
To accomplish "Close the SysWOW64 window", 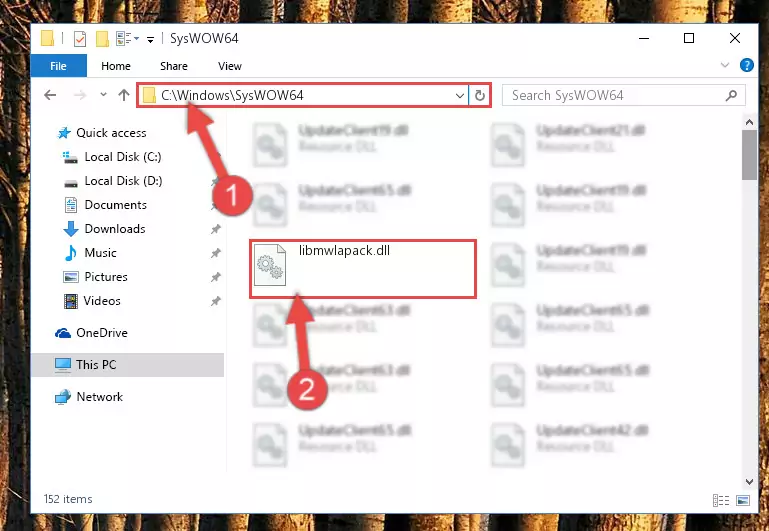I will [x=735, y=38].
